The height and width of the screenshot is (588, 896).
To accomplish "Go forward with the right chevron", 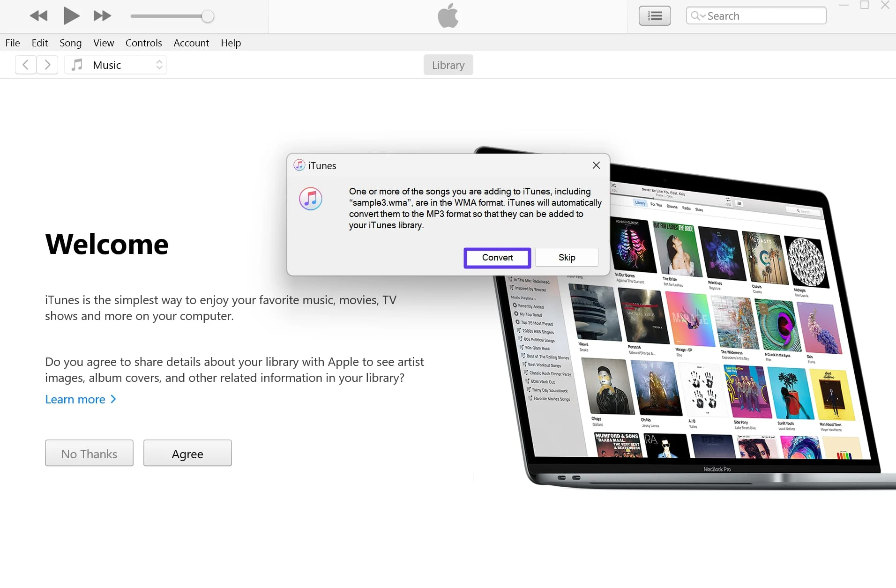I will coord(47,65).
